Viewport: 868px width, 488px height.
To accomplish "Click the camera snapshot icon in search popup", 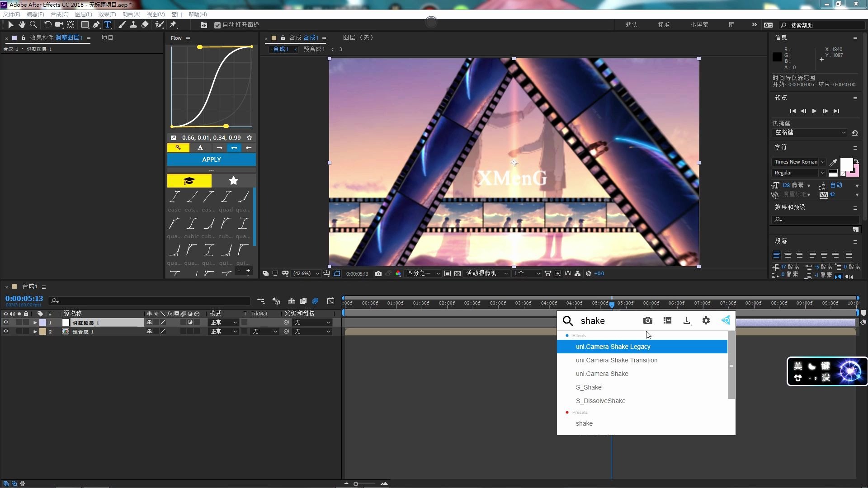I will (648, 321).
